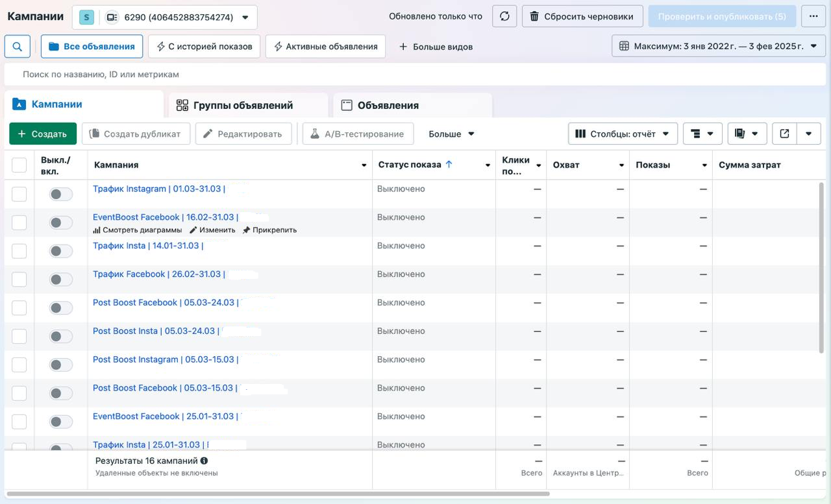The height and width of the screenshot is (504, 831).
Task: Toggle on Трафик Insta 14.01-31.03 campaign
Action: coord(61,251)
